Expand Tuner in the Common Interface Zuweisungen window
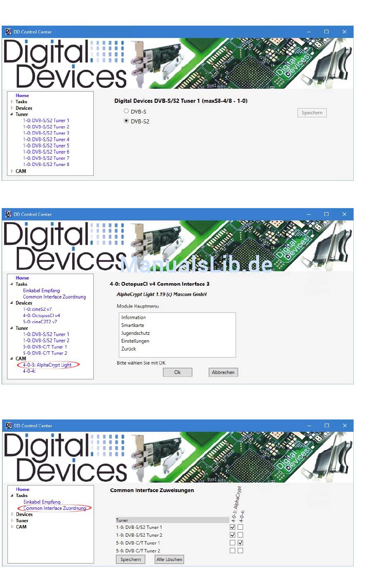 coord(12,521)
